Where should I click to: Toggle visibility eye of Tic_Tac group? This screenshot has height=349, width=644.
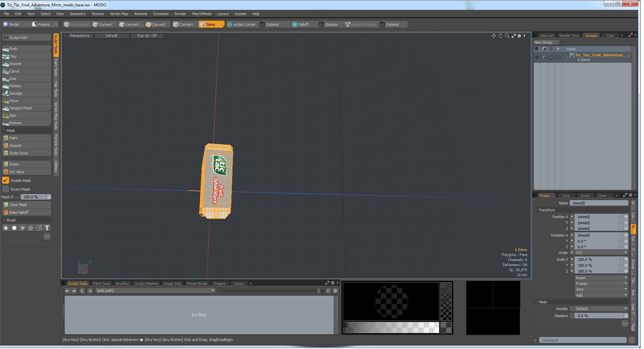(x=537, y=58)
